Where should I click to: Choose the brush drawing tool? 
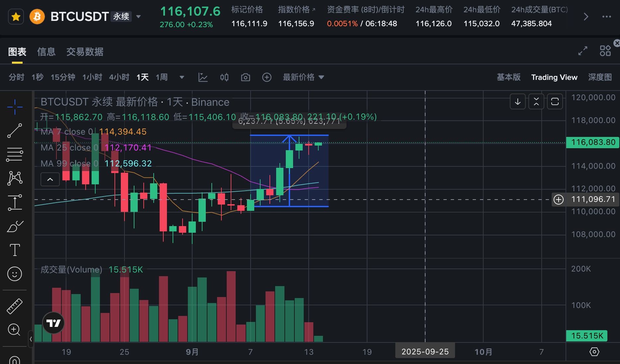[x=15, y=226]
